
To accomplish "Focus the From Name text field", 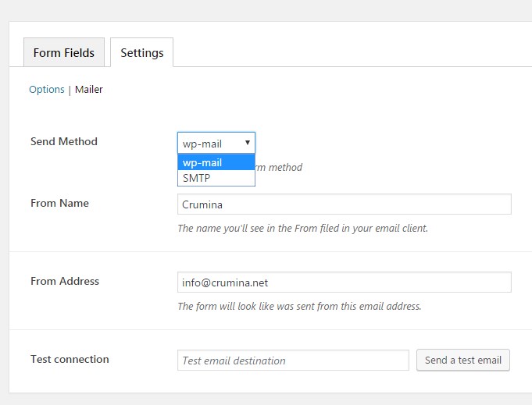I will click(344, 204).
